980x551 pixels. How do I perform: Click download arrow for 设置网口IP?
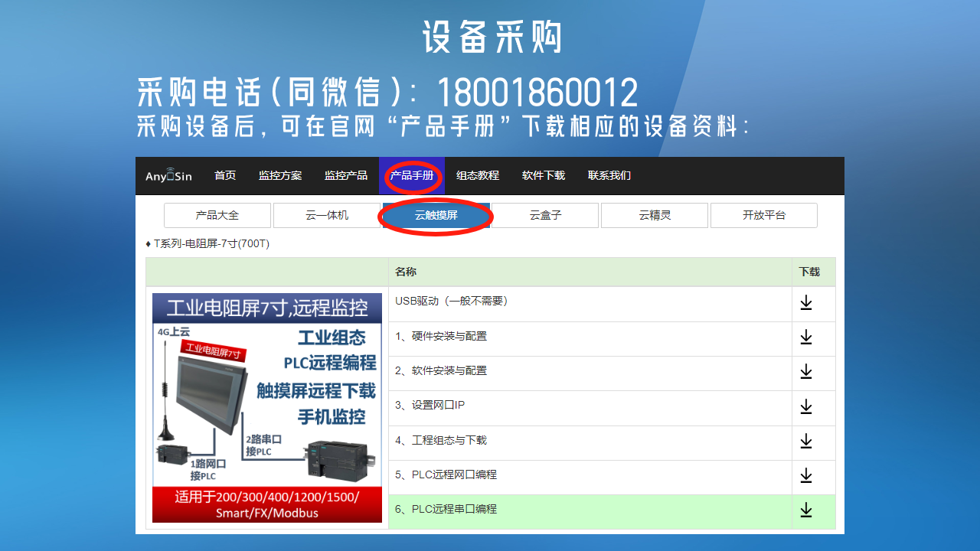coord(805,407)
